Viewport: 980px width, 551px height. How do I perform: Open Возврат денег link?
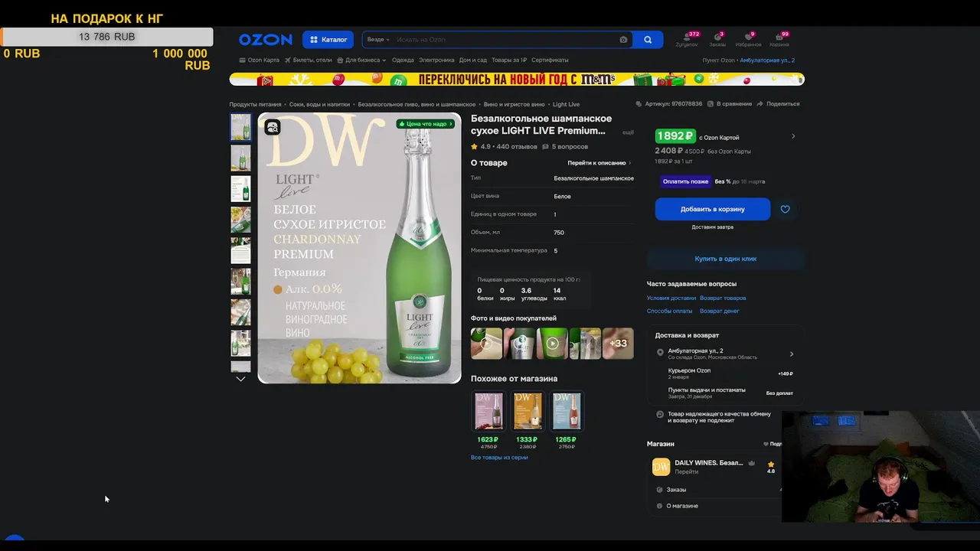720,311
